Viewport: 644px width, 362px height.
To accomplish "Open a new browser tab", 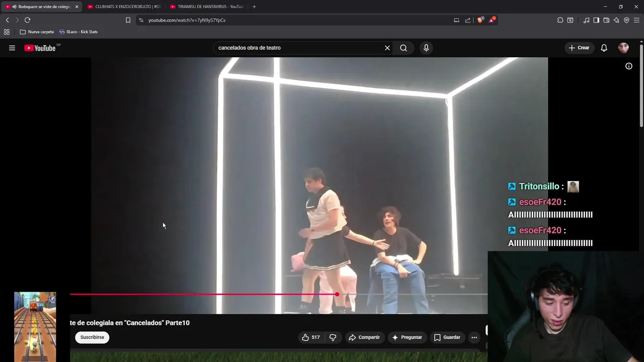I will tap(254, 7).
